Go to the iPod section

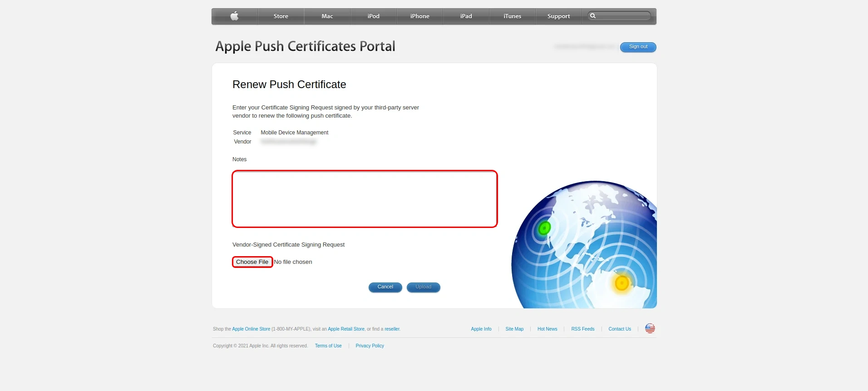click(373, 16)
